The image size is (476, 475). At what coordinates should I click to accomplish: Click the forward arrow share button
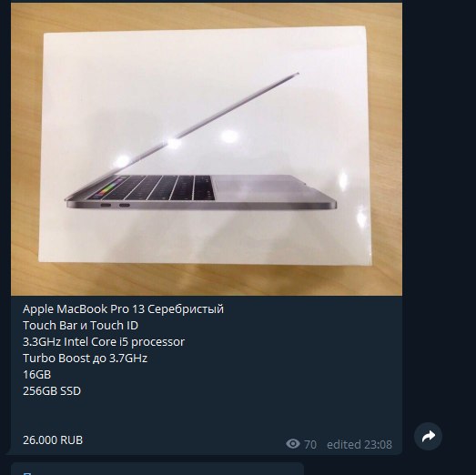(428, 436)
